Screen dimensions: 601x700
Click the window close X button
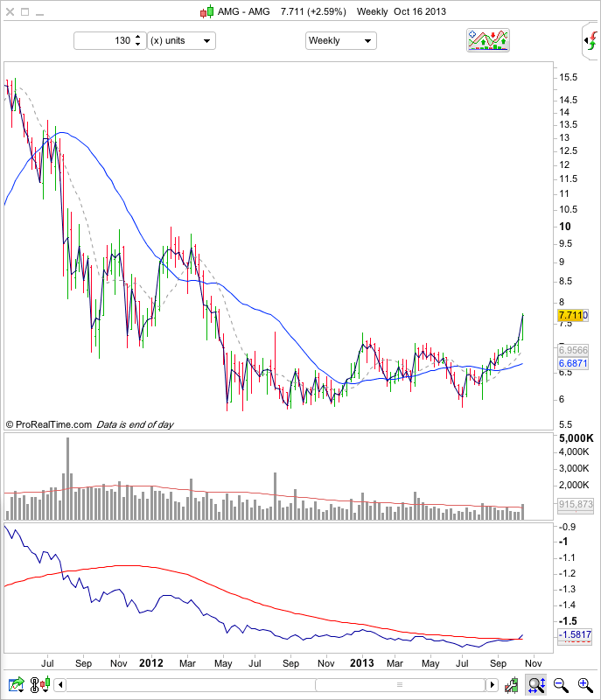click(x=10, y=12)
